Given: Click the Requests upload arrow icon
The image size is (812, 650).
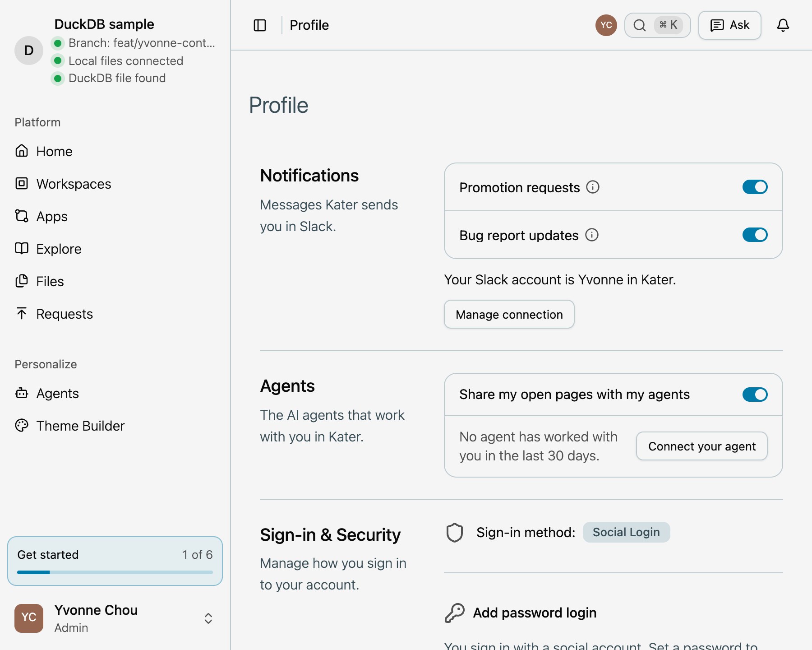Looking at the screenshot, I should click(x=22, y=313).
